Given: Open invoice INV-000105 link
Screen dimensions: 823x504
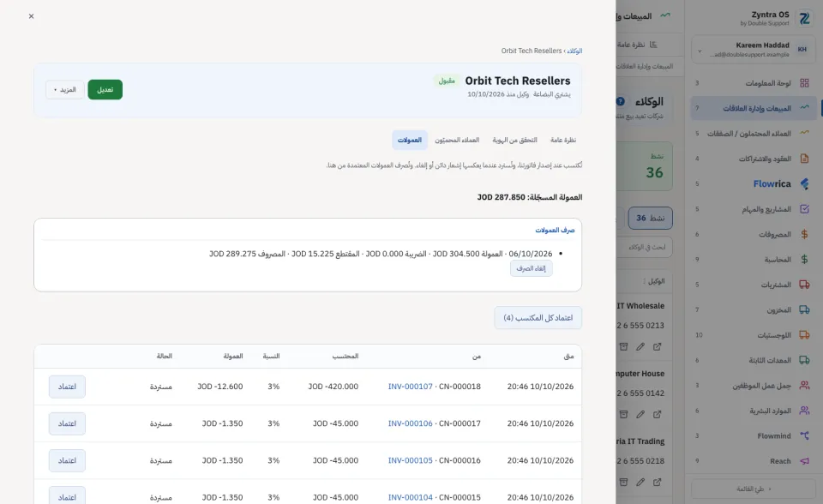Looking at the screenshot, I should click(x=411, y=460).
